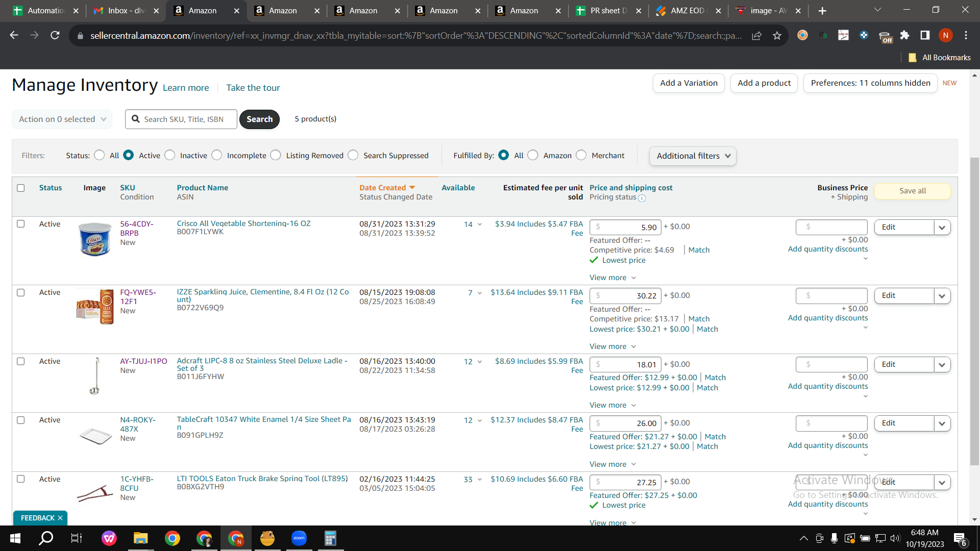The width and height of the screenshot is (980, 551).
Task: Check the IZZE Sparkling Juice row checkbox
Action: 21,292
